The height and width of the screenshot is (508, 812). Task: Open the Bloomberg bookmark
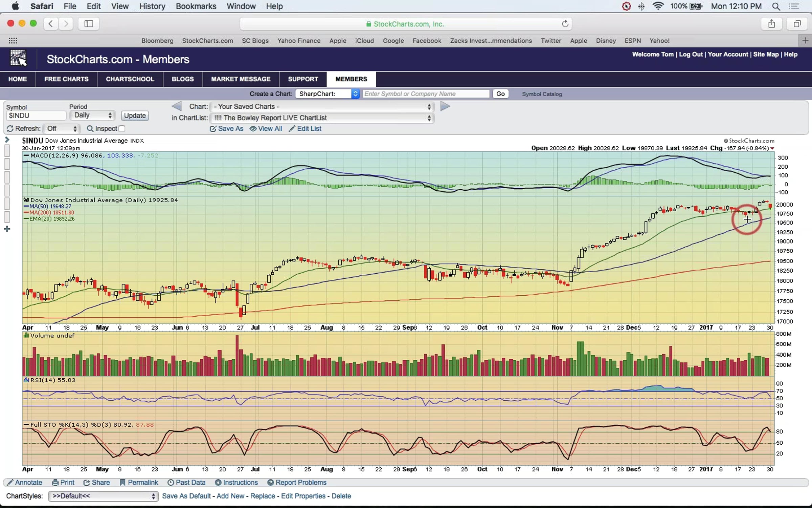157,41
